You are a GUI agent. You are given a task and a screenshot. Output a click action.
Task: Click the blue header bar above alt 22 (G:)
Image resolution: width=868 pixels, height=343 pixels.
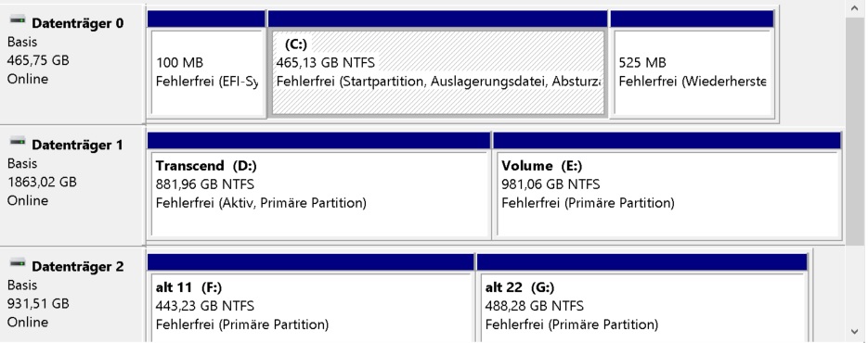pos(642,262)
